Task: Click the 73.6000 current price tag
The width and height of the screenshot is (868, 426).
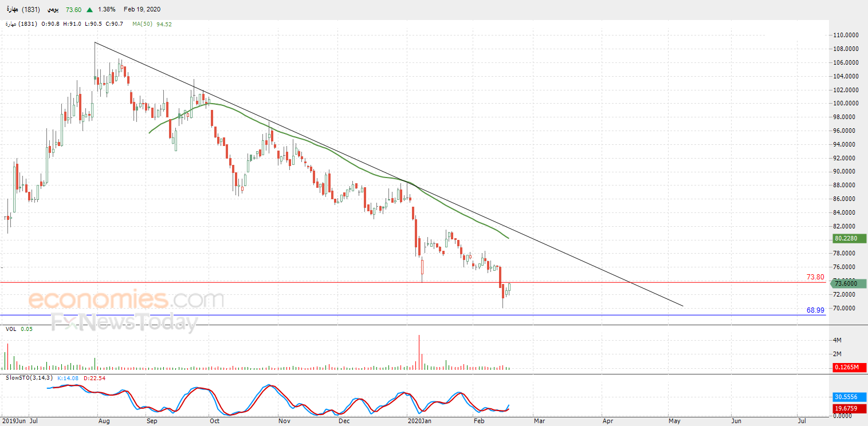Action: (850, 283)
